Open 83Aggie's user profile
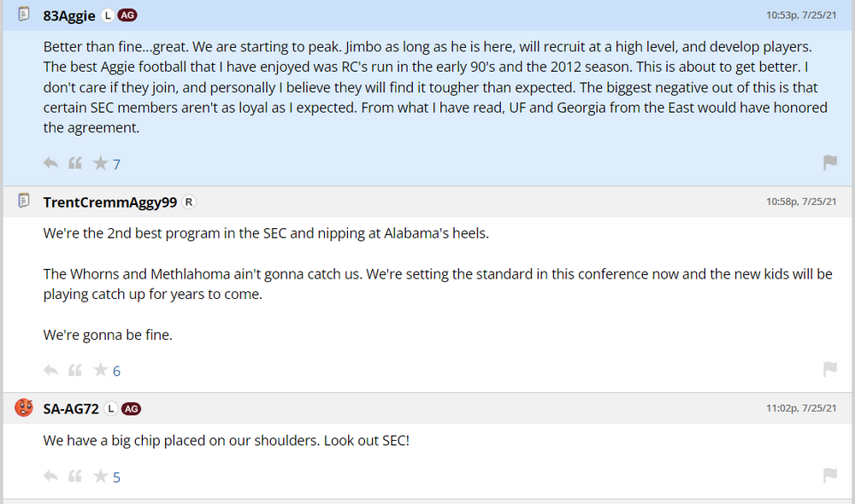This screenshot has height=504, width=855. [x=69, y=15]
